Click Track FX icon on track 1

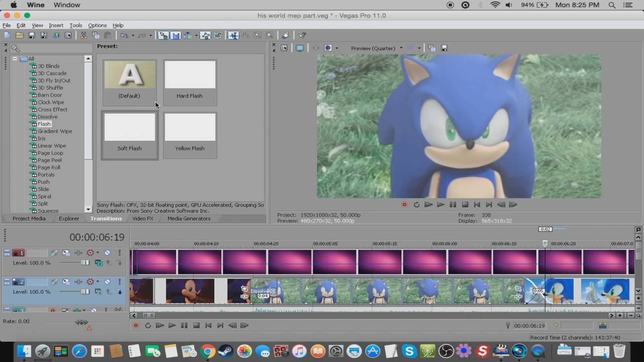pyautogui.click(x=78, y=253)
